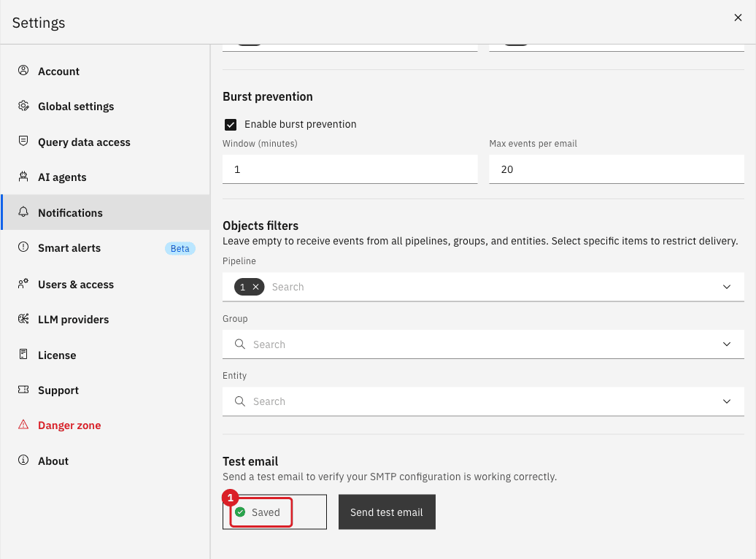The image size is (756, 559).
Task: Open the Danger zone section
Action: point(106,425)
